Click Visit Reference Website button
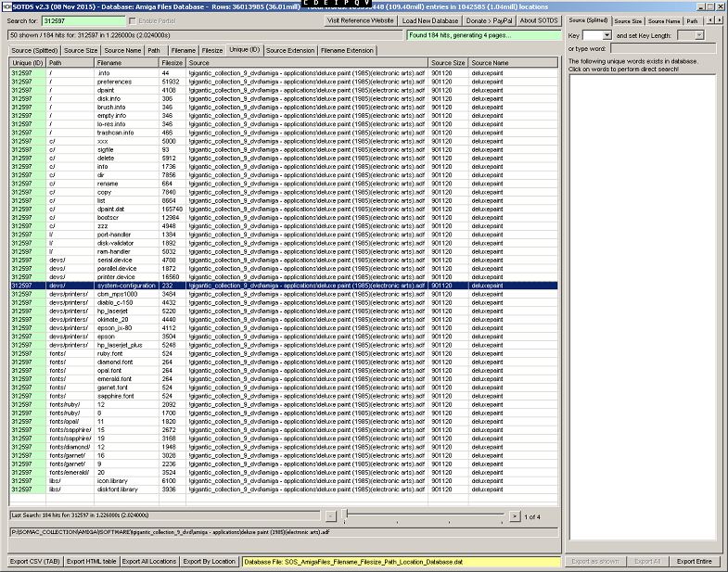728x572 pixels. [x=362, y=20]
